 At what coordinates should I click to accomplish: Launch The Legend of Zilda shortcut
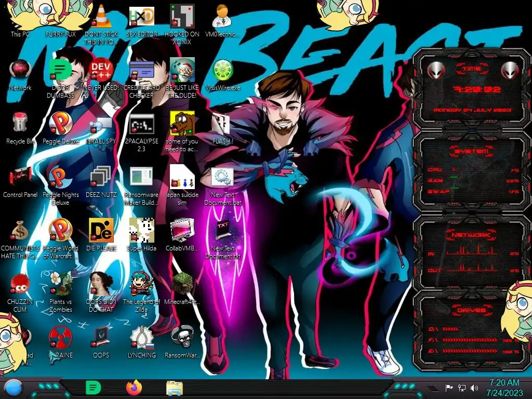(141, 284)
